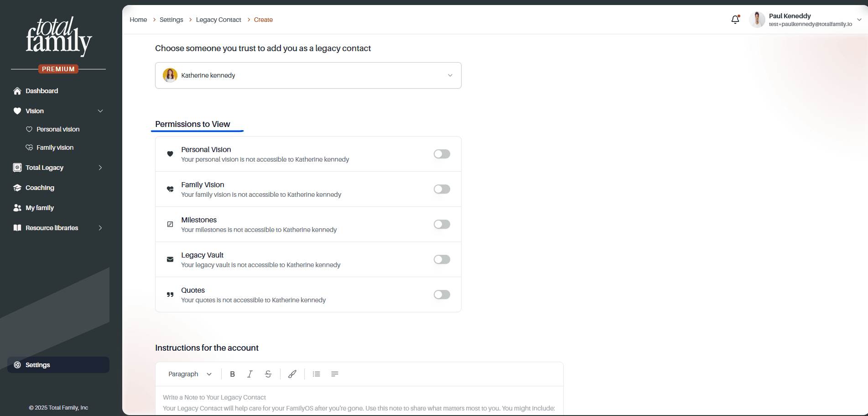
Task: Click the '© 2025 Total Family, Inc' footer text
Action: click(x=58, y=408)
